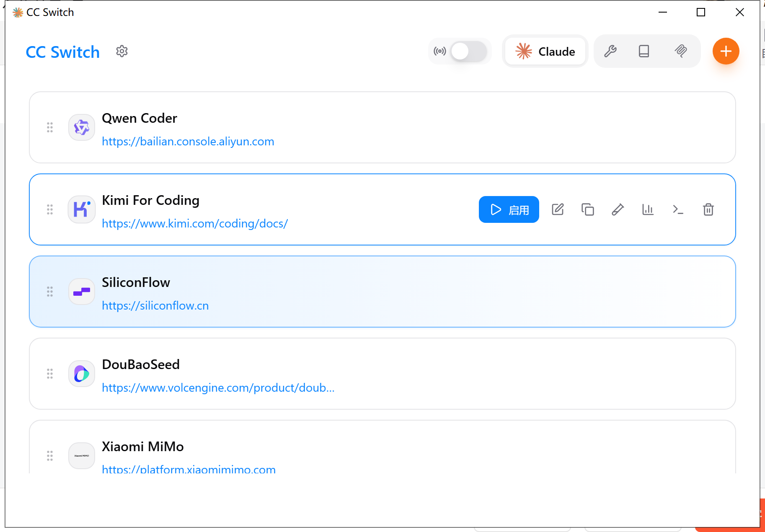765x532 pixels.
Task: Click DouBaoSeed drag handle
Action: (x=50, y=374)
